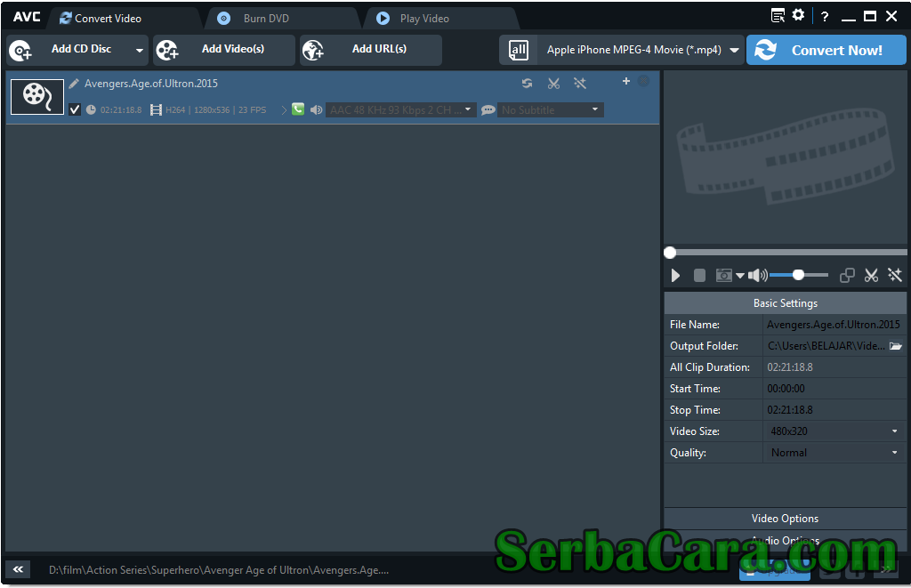Image resolution: width=911 pixels, height=588 pixels.
Task: Click the Avengers.Age.of.Ultron.2015 file title
Action: [151, 84]
